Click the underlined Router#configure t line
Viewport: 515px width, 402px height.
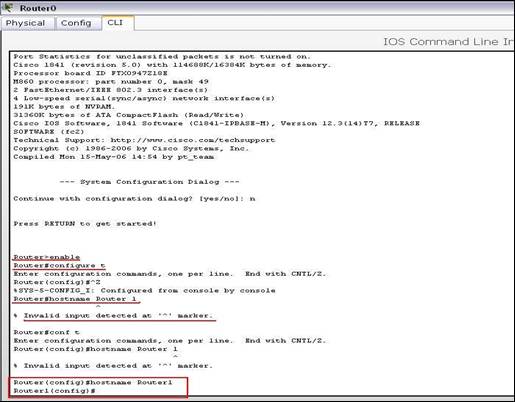[x=59, y=265]
